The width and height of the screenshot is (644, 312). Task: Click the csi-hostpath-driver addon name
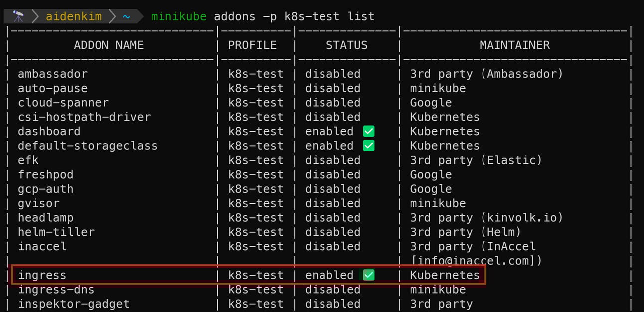(84, 117)
